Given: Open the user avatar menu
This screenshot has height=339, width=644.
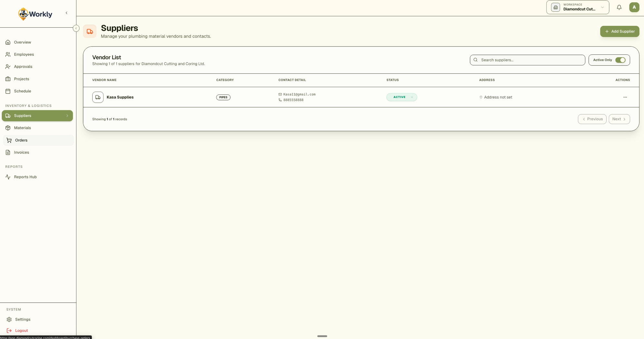Looking at the screenshot, I should 634,7.
